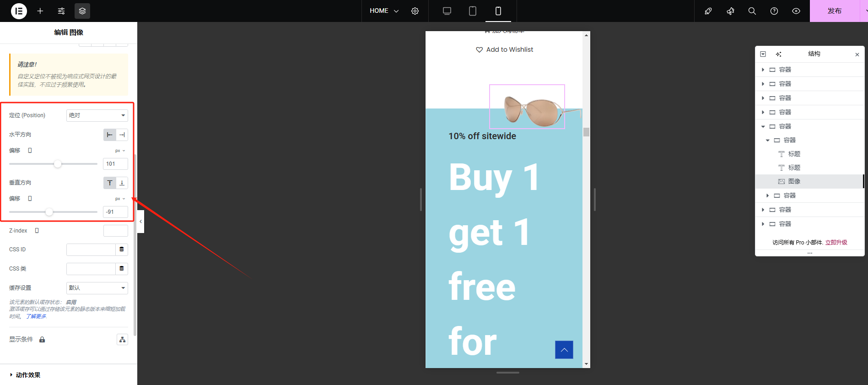
Task: Open page settings gear icon
Action: click(415, 11)
